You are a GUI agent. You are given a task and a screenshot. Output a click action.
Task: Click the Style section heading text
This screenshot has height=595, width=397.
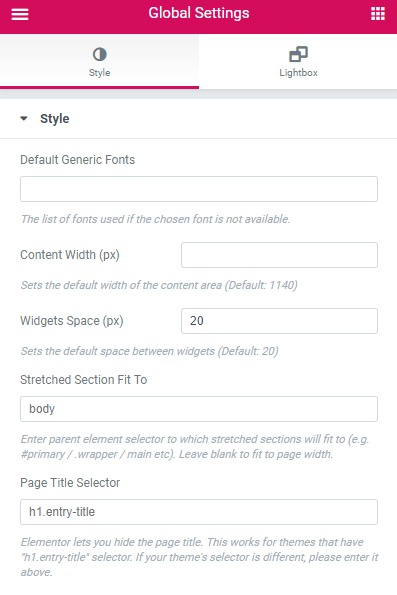[x=55, y=119]
